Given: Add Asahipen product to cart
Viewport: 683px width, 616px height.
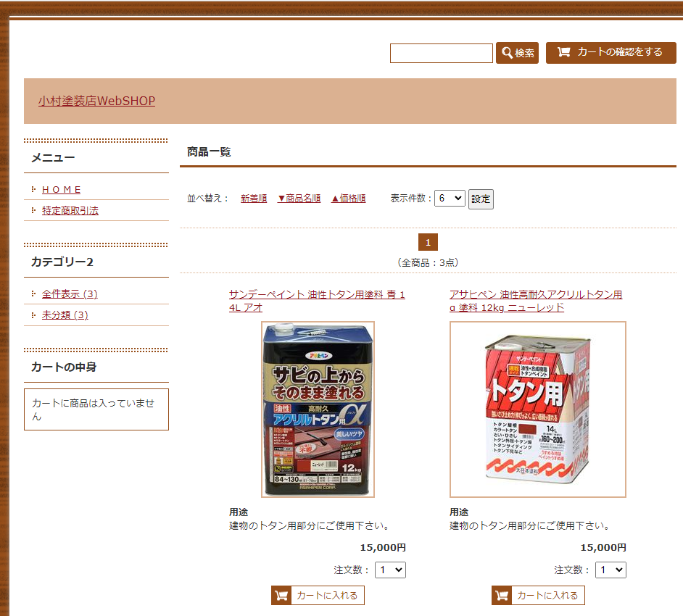Looking at the screenshot, I should [x=538, y=595].
